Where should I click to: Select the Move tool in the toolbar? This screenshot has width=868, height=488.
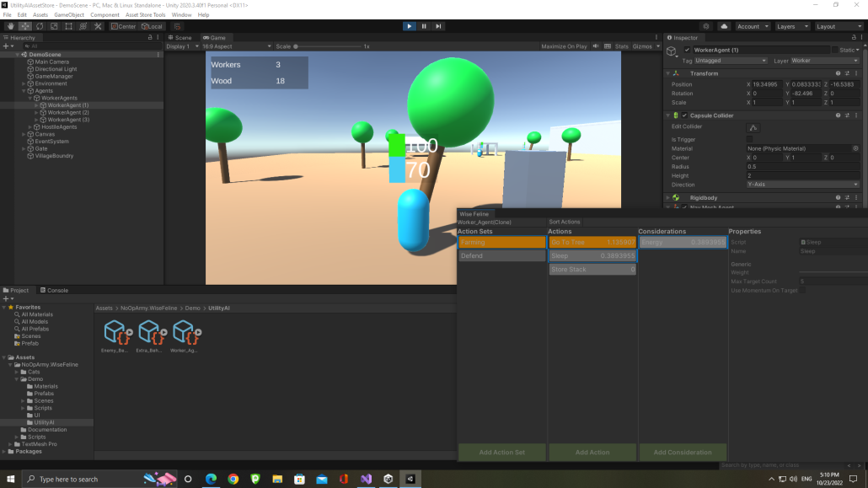click(25, 26)
